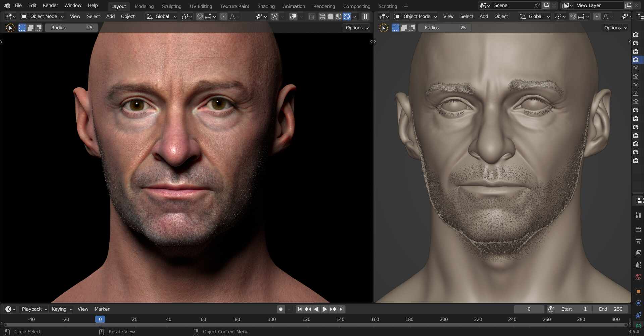
Task: Toggle the highlighted render camera icon in outliner
Action: tap(636, 60)
